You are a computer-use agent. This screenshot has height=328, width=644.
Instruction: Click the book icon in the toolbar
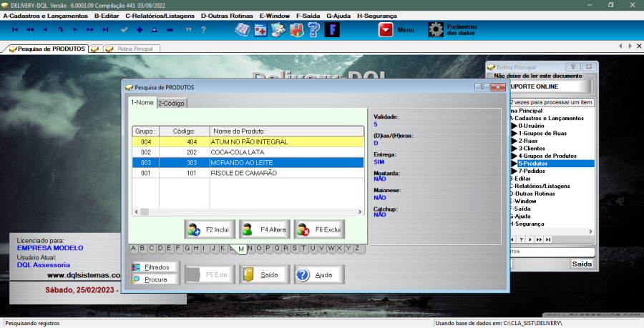click(242, 30)
